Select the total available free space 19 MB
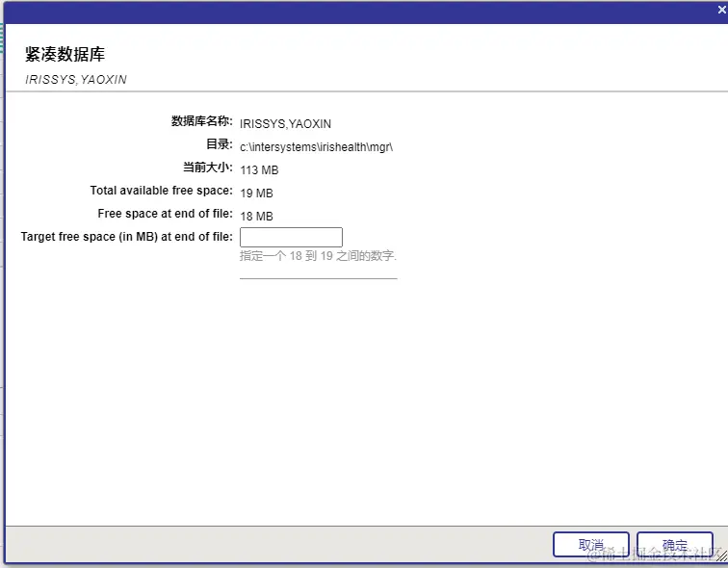This screenshot has width=728, height=568. pos(256,194)
